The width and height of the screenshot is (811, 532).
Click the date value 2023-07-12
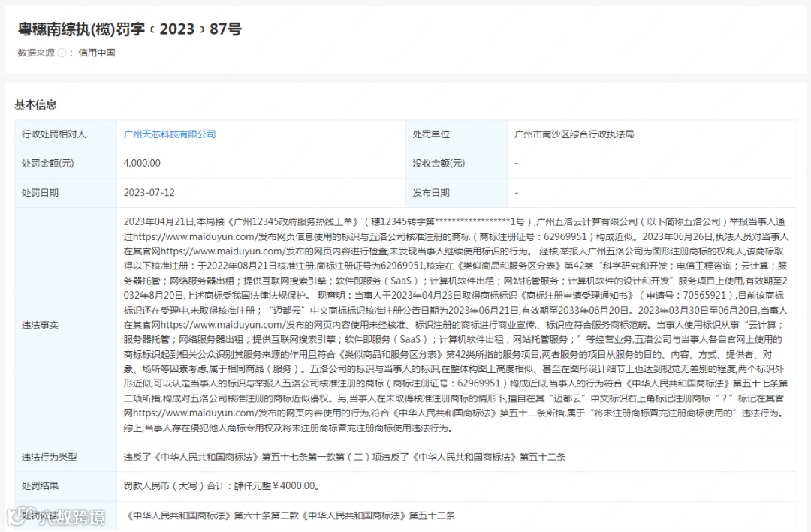click(149, 192)
